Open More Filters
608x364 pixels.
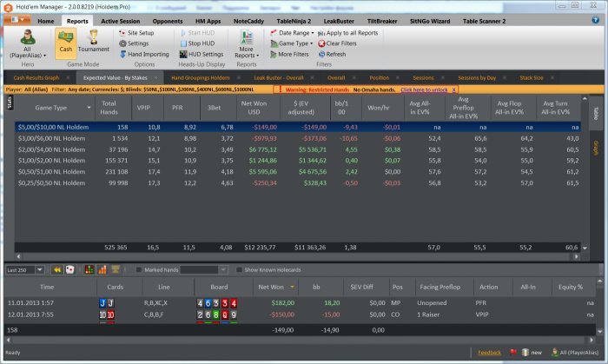coord(289,54)
